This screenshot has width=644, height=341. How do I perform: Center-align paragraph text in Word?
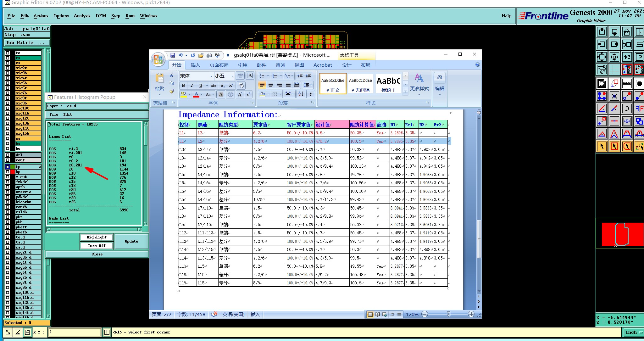tap(271, 85)
